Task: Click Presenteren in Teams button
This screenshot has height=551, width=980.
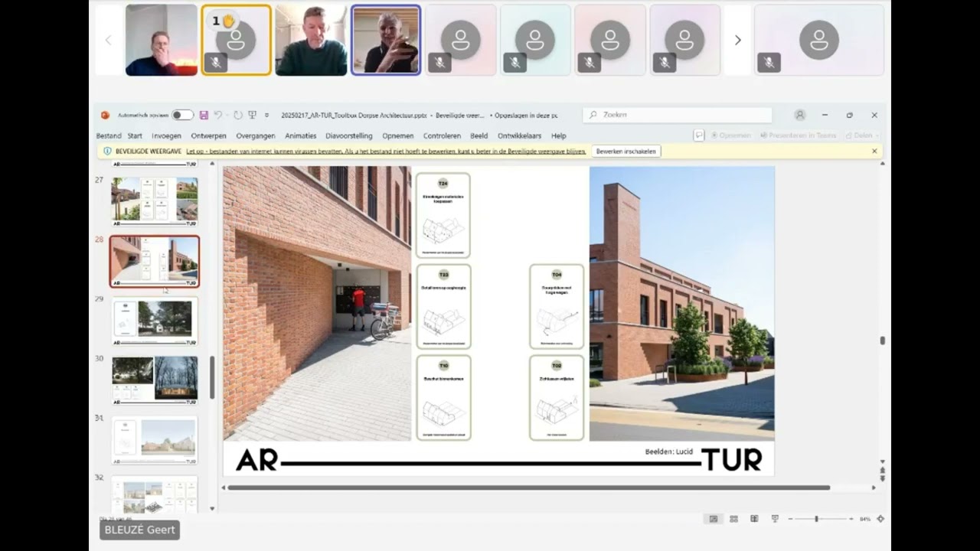Action: tap(798, 135)
